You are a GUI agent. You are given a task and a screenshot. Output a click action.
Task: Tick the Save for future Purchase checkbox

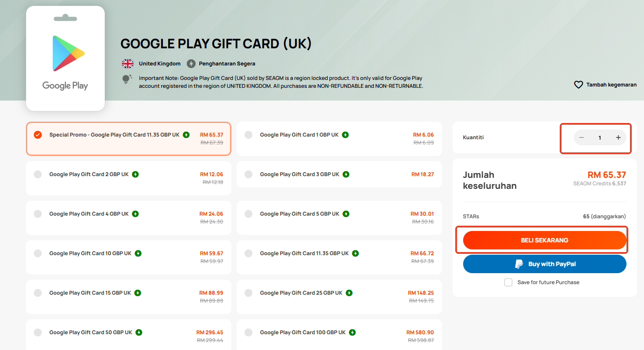point(508,282)
